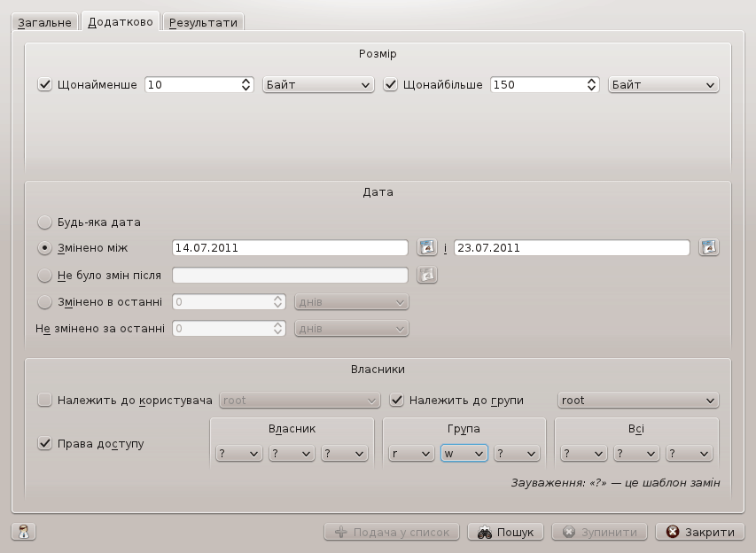Click the start date field 14.07.2011
The width and height of the screenshot is (756, 553).
pos(289,248)
